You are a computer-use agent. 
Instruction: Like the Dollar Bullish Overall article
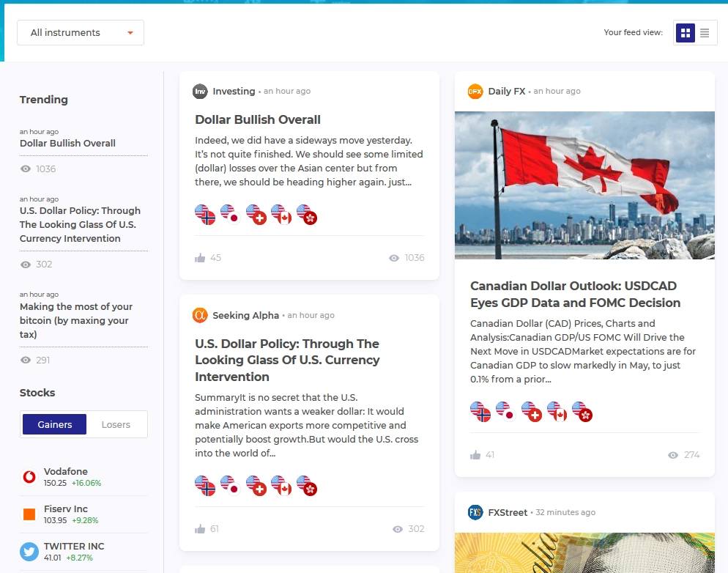coord(200,258)
